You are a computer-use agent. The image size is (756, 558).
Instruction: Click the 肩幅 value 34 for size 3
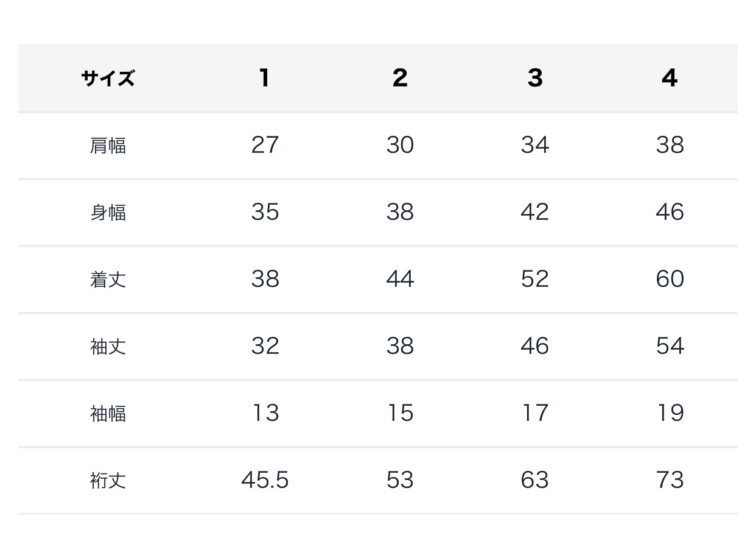point(535,145)
